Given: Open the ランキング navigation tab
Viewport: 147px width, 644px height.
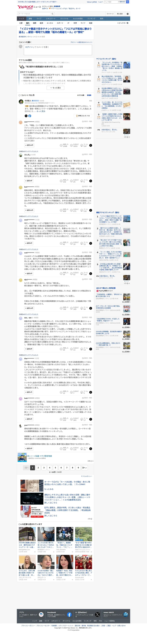Looking at the screenshot, I should (91, 18).
